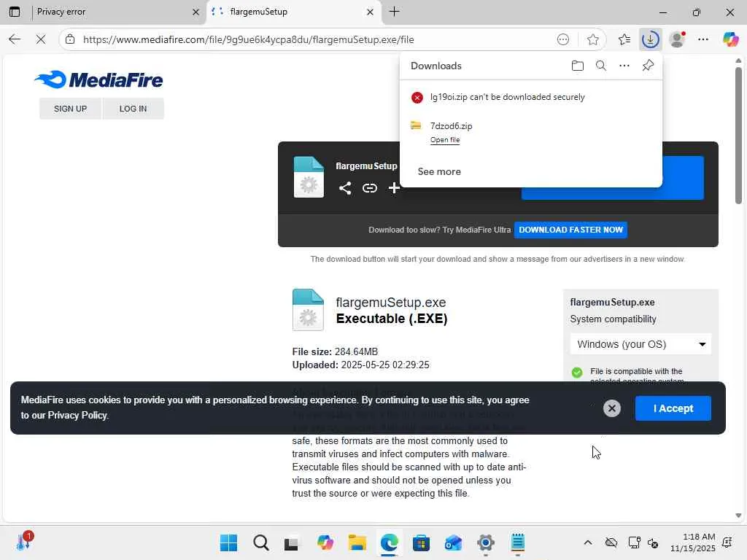Click See more in Downloads
Screen dimensions: 747x560
439,171
